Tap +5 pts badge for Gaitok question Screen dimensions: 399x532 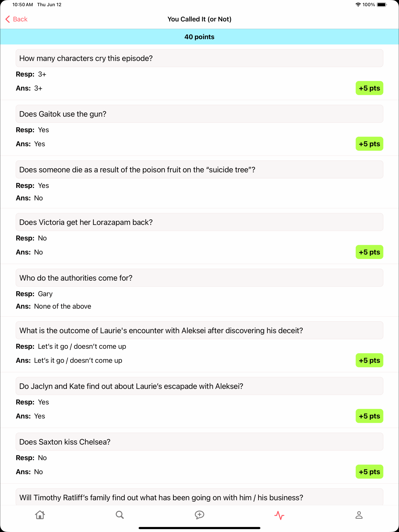[x=369, y=144]
